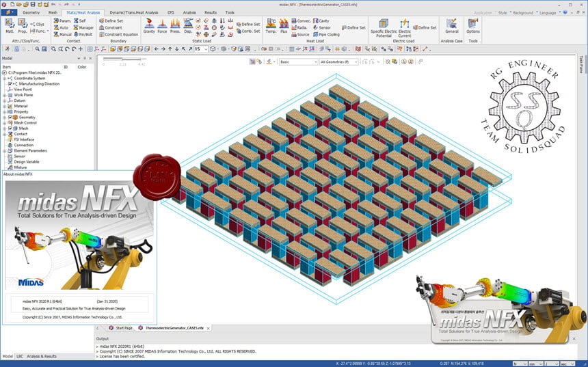Expand the Contact tree node

tap(5, 134)
